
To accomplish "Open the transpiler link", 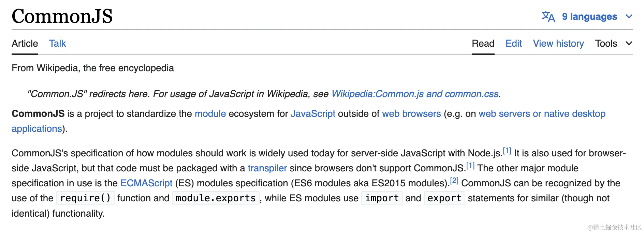I will click(x=267, y=168).
